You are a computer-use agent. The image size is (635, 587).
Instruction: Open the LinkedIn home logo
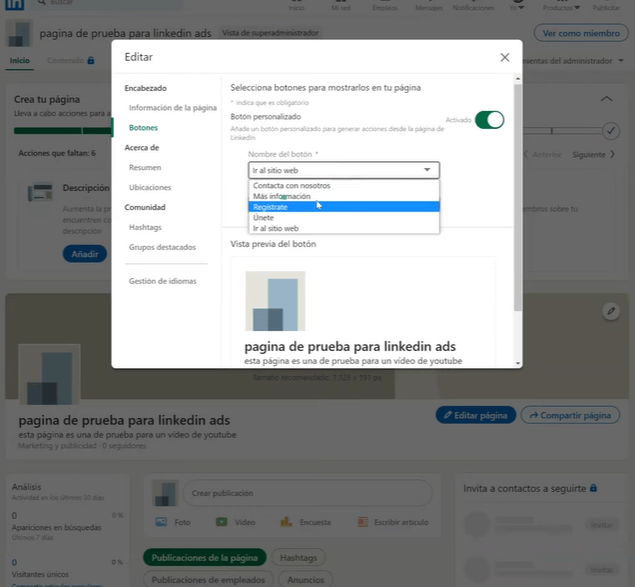point(14,4)
